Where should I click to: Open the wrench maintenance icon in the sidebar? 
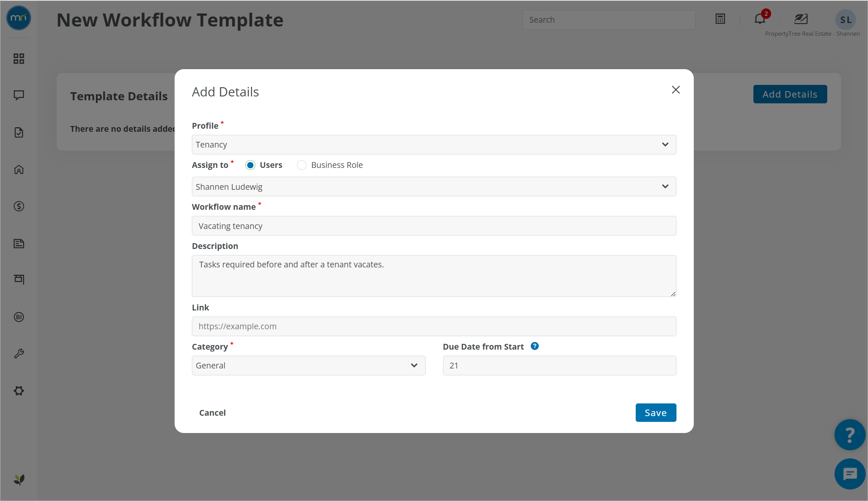(x=19, y=353)
